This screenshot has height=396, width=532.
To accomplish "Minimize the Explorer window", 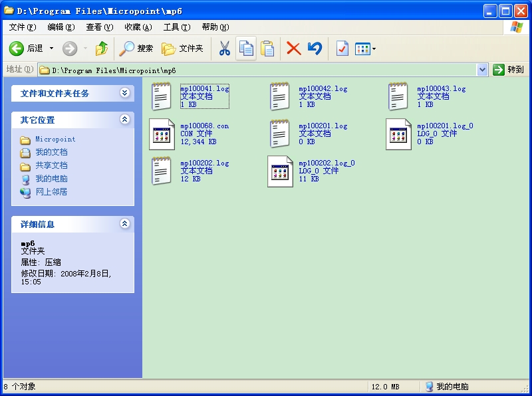I will pyautogui.click(x=489, y=11).
